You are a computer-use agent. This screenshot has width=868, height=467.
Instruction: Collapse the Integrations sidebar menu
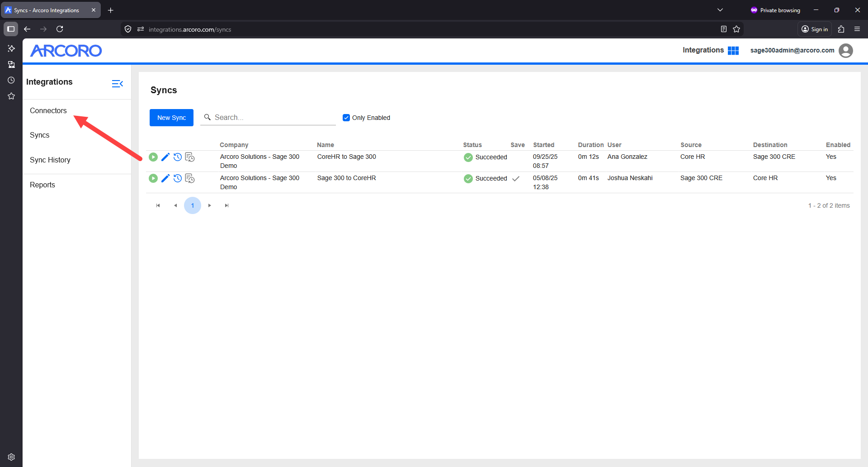click(x=118, y=83)
